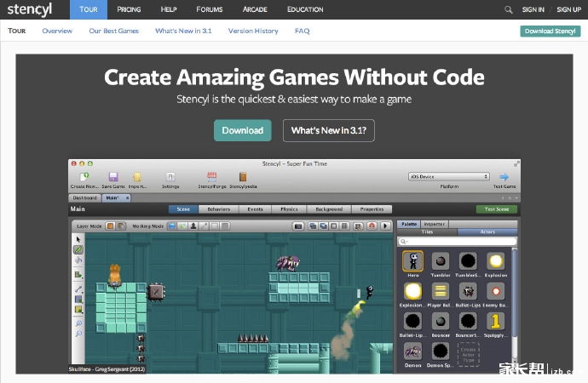
Task: Toggle the first Layer Mode button
Action: point(111,226)
